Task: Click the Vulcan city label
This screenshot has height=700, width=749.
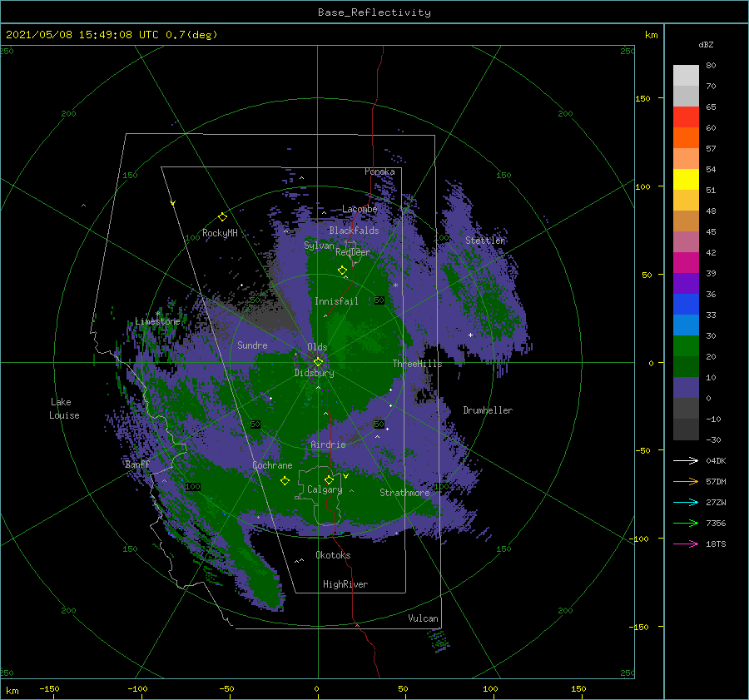Action: [424, 618]
